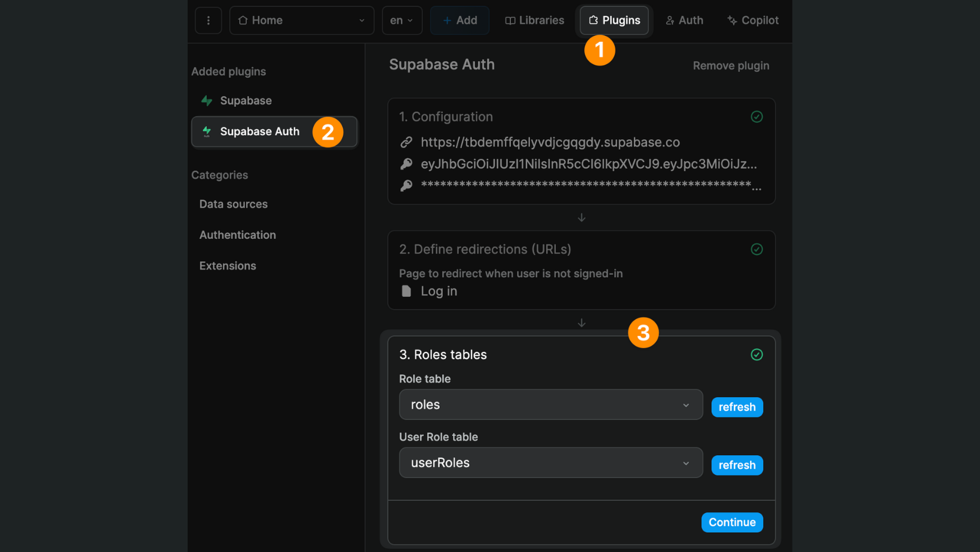Switch to the Plugins tab
The height and width of the screenshot is (552, 980).
(614, 20)
